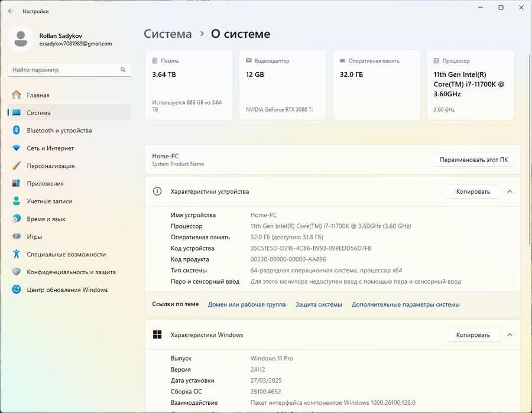Click Переименовать этот ПК button
This screenshot has height=413, width=532.
coord(473,160)
